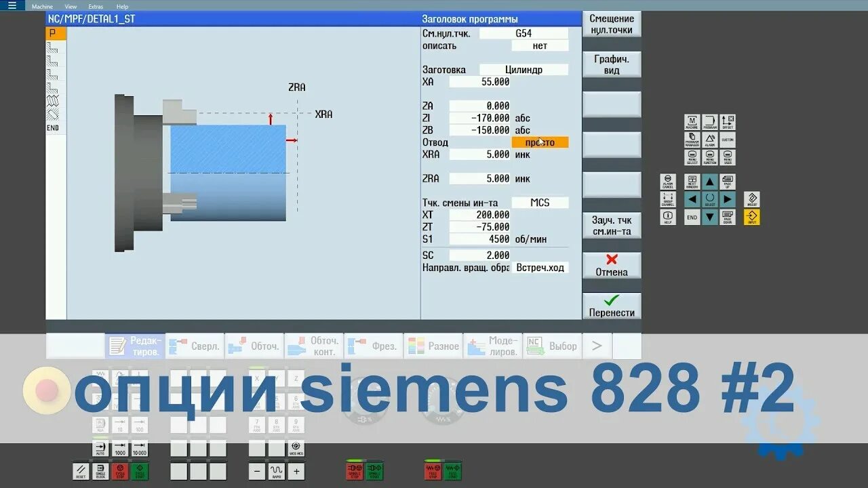Click the green FEED START key

452,470
